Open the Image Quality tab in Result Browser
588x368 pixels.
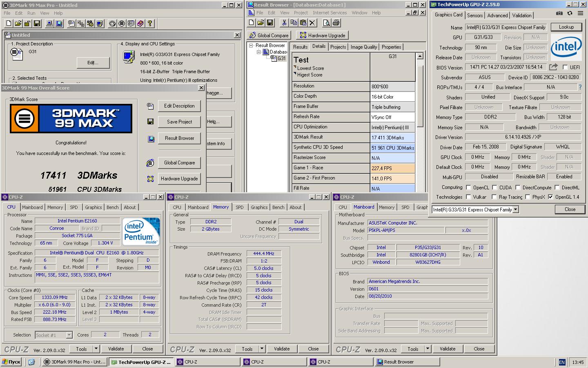tap(364, 47)
